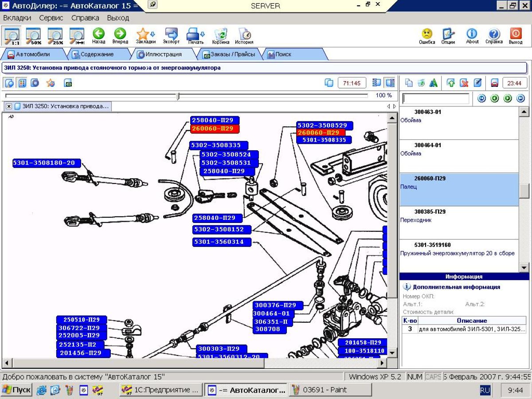Viewport: 532px width, 399px height.
Task: Expand the Печать dropdown arrow
Action: click(x=203, y=34)
